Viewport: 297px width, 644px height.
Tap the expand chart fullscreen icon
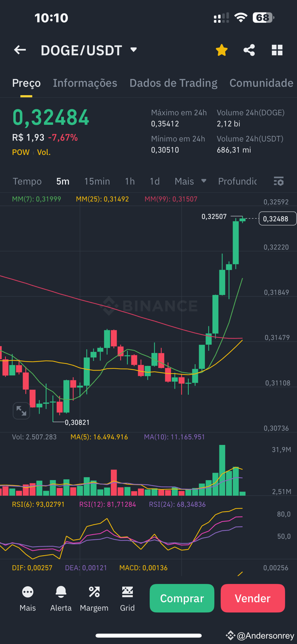coord(22,411)
